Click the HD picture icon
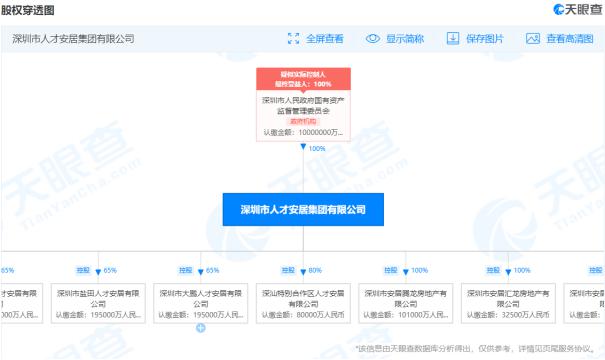Viewport: 605px width, 360px height. [x=533, y=39]
